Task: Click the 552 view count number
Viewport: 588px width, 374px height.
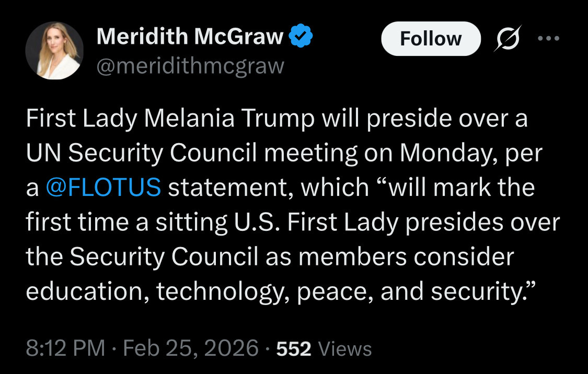Action: [294, 349]
